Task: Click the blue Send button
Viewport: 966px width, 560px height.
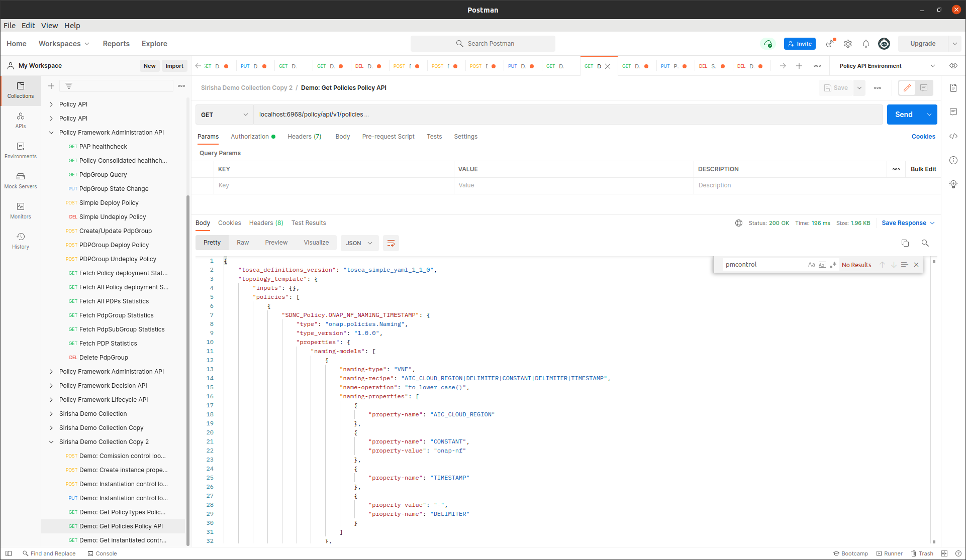Action: coord(904,115)
